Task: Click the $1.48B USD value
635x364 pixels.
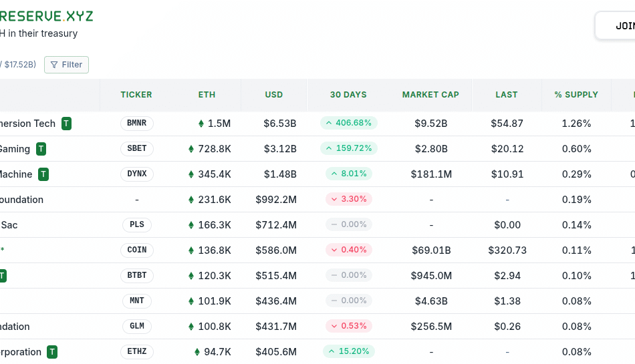Action: [280, 175]
